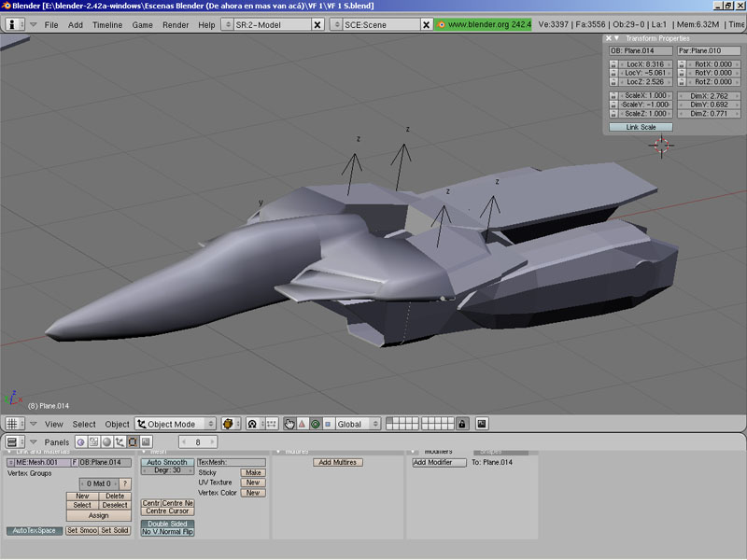Open the Object Mode dropdown
This screenshot has width=747, height=560.
pyautogui.click(x=175, y=424)
